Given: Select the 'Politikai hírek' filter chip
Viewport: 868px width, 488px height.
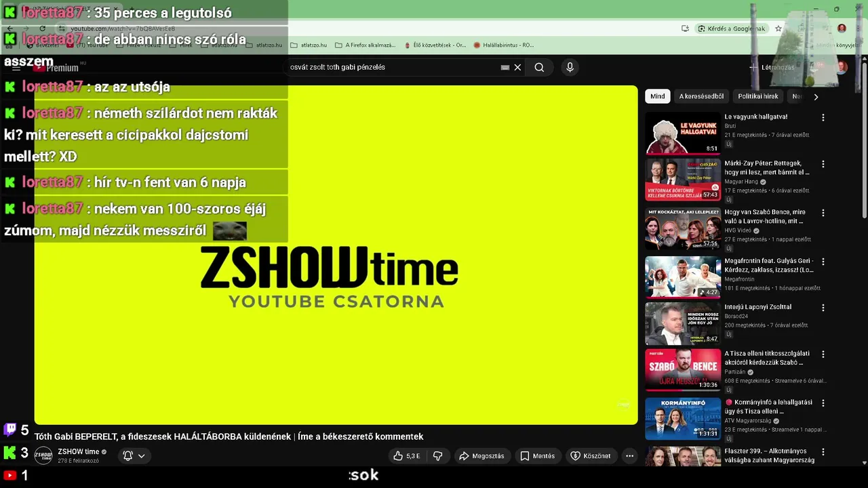Looking at the screenshot, I should pyautogui.click(x=757, y=96).
